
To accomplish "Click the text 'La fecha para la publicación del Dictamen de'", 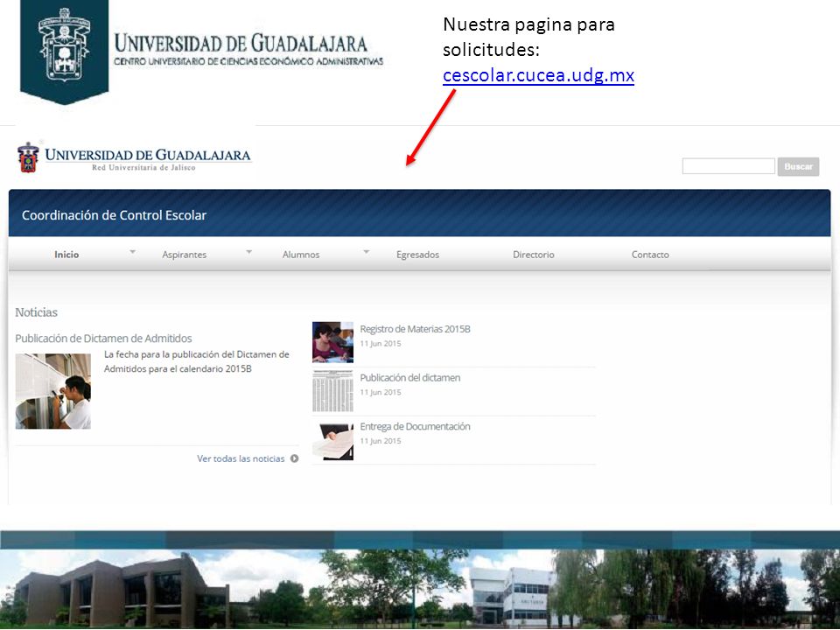I will (197, 354).
